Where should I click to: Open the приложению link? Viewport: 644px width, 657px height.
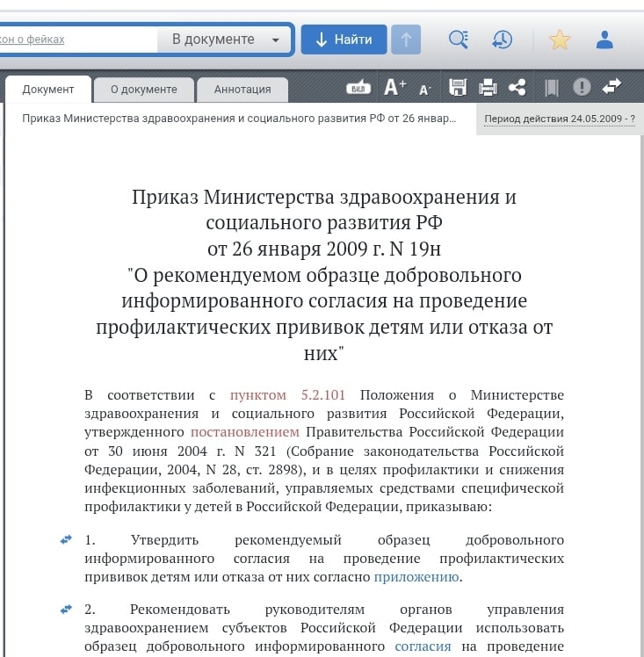416,577
